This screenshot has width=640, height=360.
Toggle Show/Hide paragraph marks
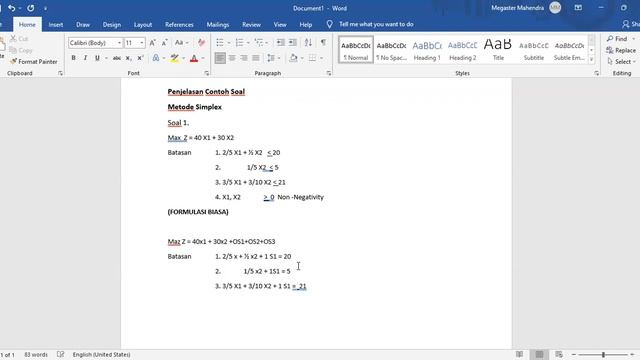pyautogui.click(x=323, y=42)
